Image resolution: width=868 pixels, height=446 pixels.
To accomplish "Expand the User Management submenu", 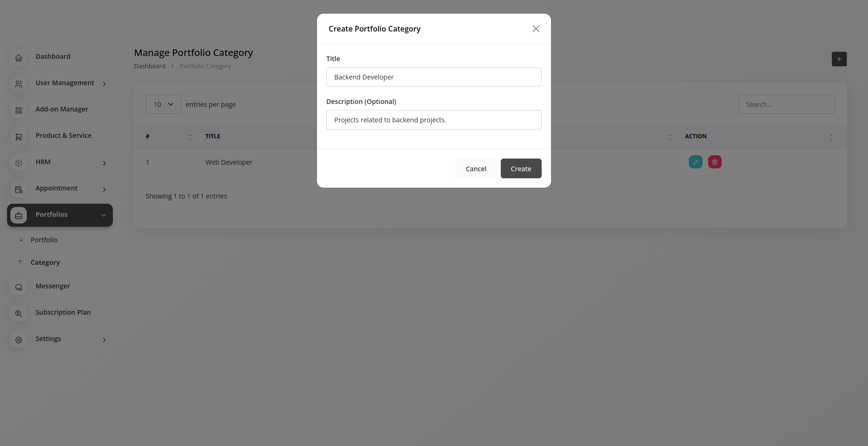I will (104, 84).
